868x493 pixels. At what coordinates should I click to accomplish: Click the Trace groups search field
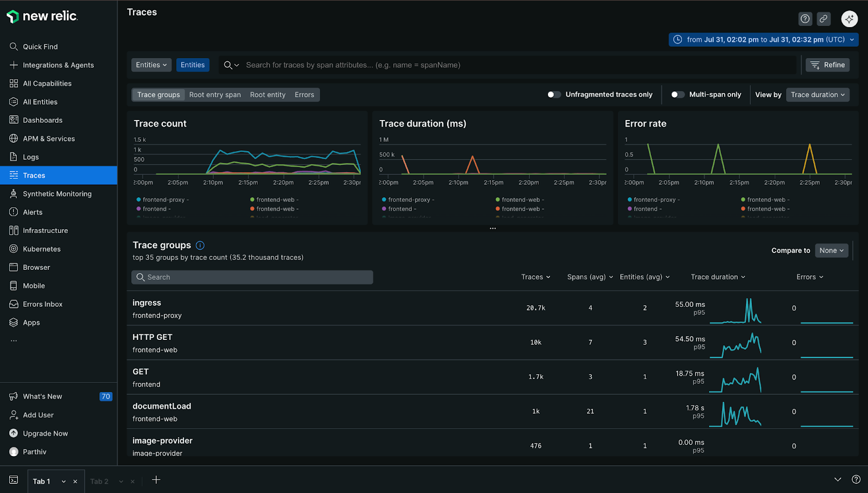point(252,277)
